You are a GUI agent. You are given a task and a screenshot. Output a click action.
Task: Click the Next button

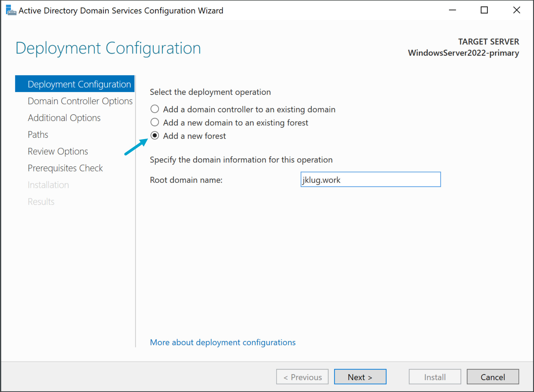pyautogui.click(x=360, y=377)
